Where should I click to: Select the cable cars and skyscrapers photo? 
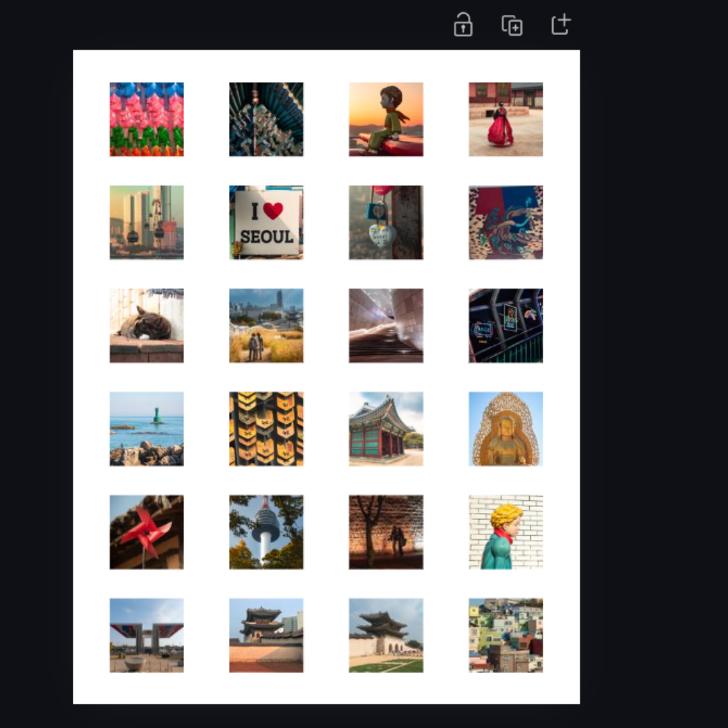(147, 222)
